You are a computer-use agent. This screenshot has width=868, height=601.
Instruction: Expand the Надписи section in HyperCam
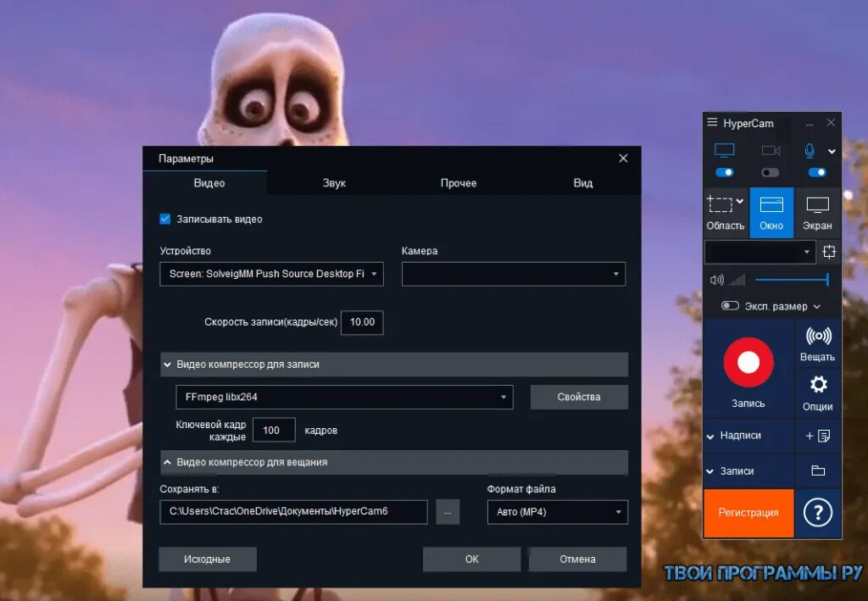(x=711, y=437)
